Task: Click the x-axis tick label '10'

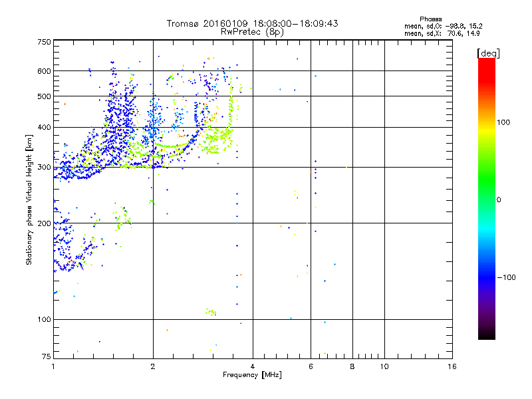Action: (x=384, y=366)
